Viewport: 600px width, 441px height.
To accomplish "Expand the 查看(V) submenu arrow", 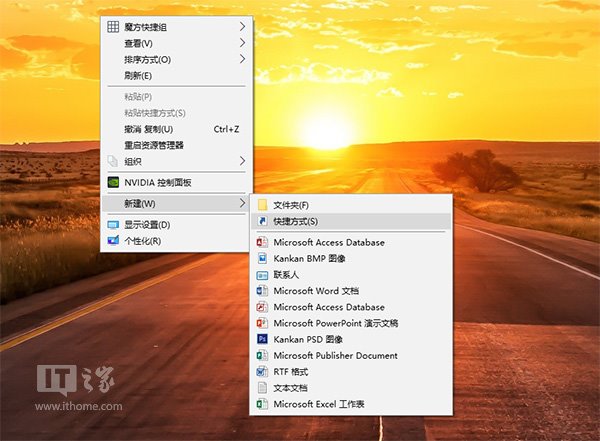I will tap(242, 43).
